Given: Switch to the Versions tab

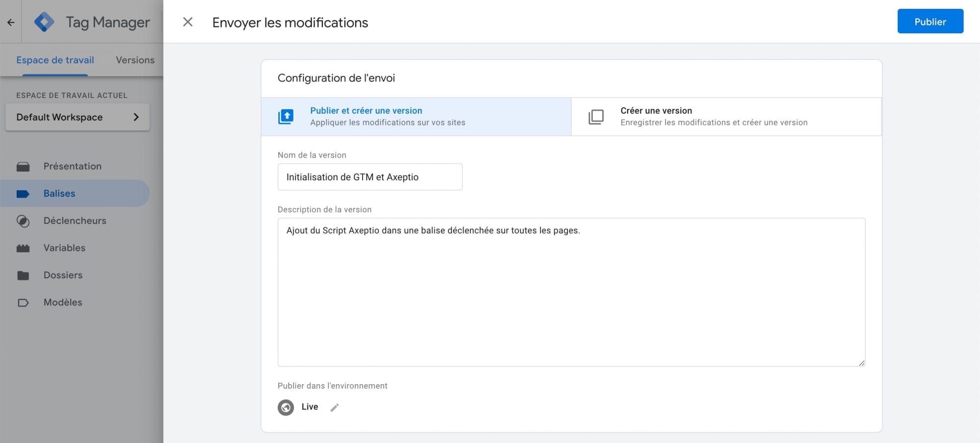Looking at the screenshot, I should (x=135, y=60).
